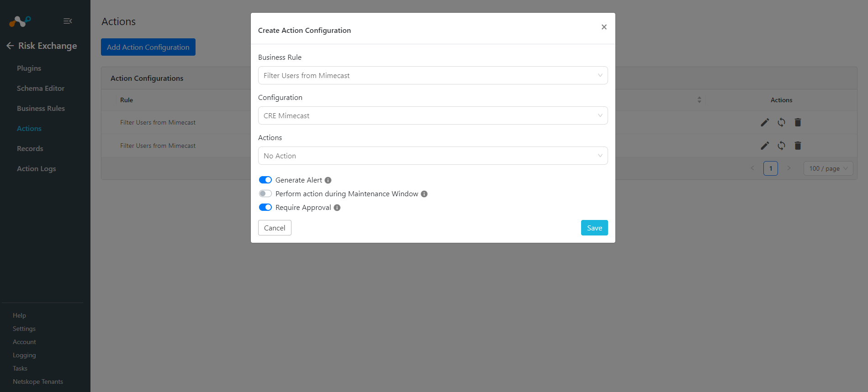Open the Business Rule dropdown
Image resolution: width=868 pixels, height=392 pixels.
(433, 75)
